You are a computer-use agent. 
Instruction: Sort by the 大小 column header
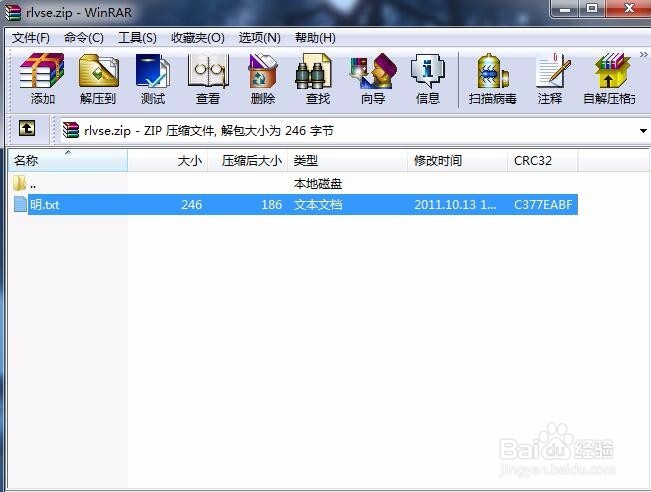(168, 160)
